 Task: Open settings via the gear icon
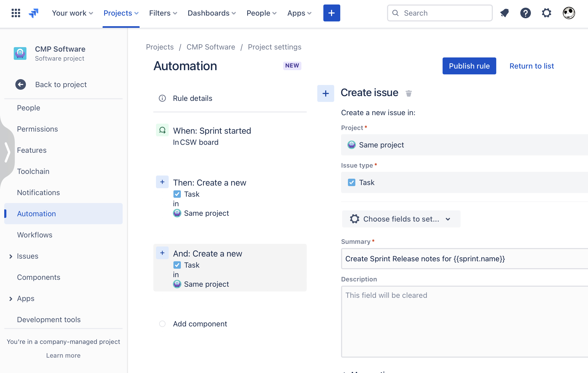546,13
